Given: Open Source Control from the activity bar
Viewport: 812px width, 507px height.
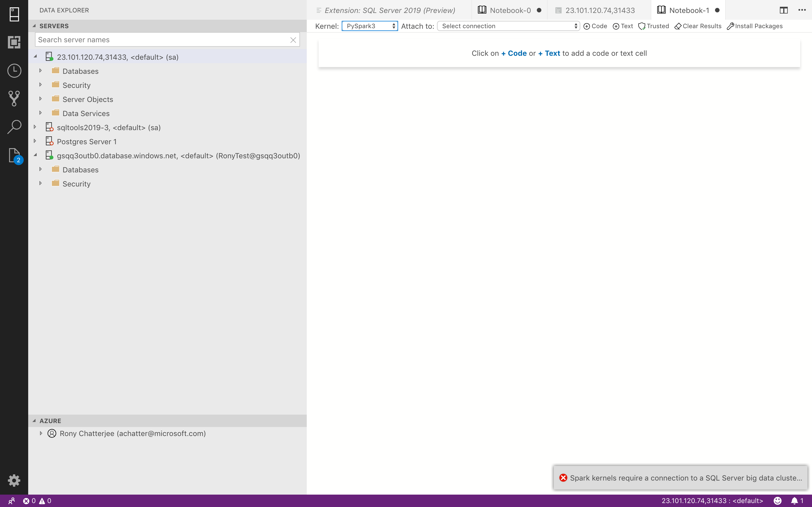Looking at the screenshot, I should click(x=14, y=98).
